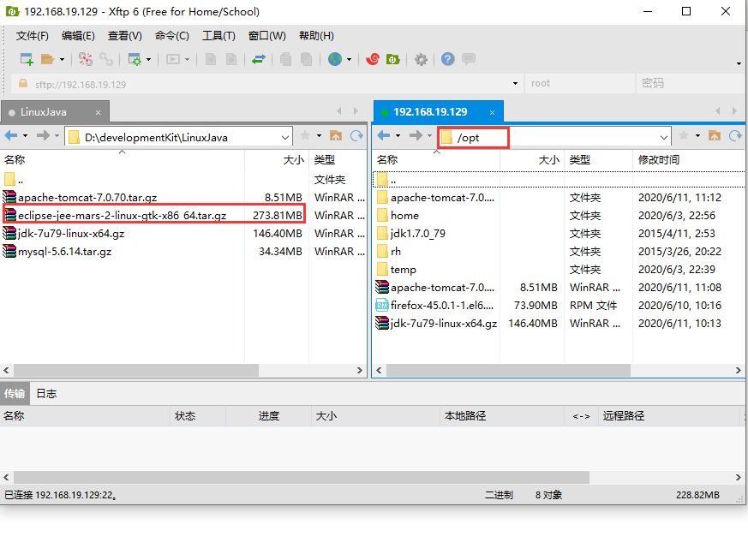The height and width of the screenshot is (560, 748).
Task: Click the remote pane Back arrow
Action: click(384, 136)
